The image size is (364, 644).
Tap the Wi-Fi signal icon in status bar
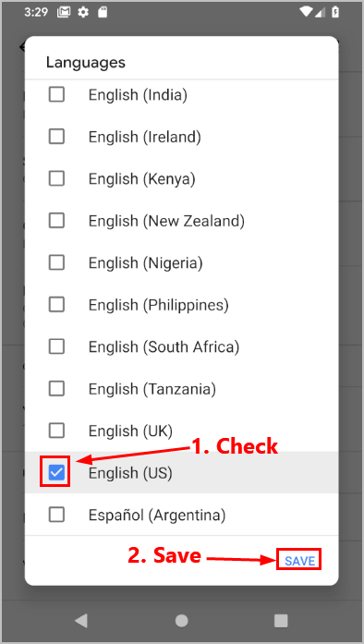307,11
